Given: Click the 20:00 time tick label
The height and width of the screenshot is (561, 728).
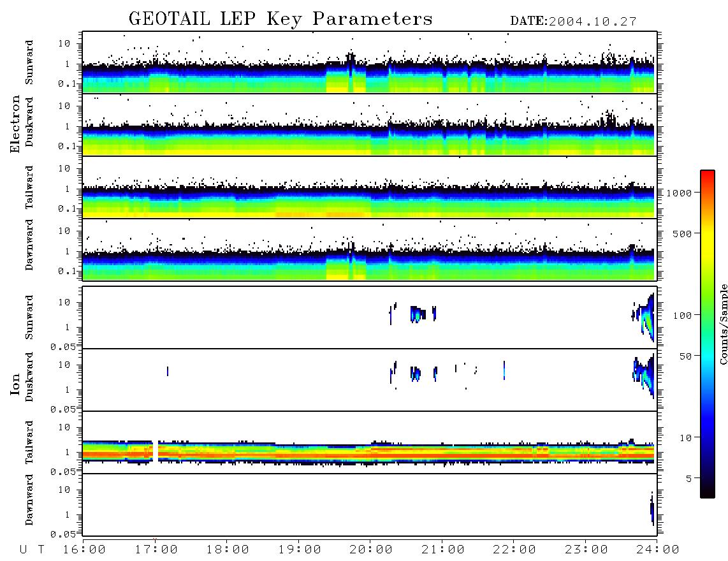Looking at the screenshot, I should click(371, 550).
